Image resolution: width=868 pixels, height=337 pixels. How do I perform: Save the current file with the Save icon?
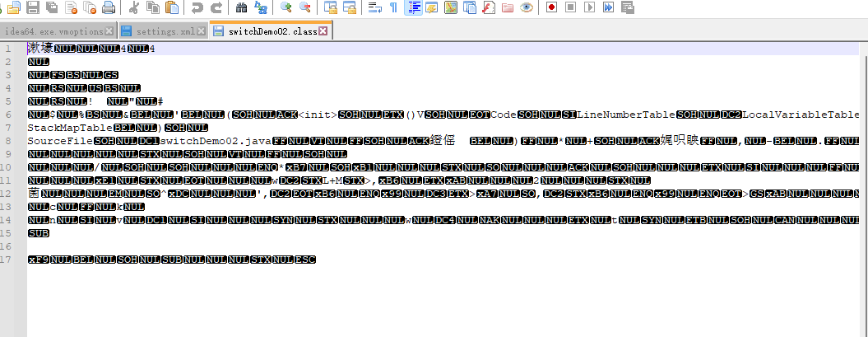click(33, 7)
